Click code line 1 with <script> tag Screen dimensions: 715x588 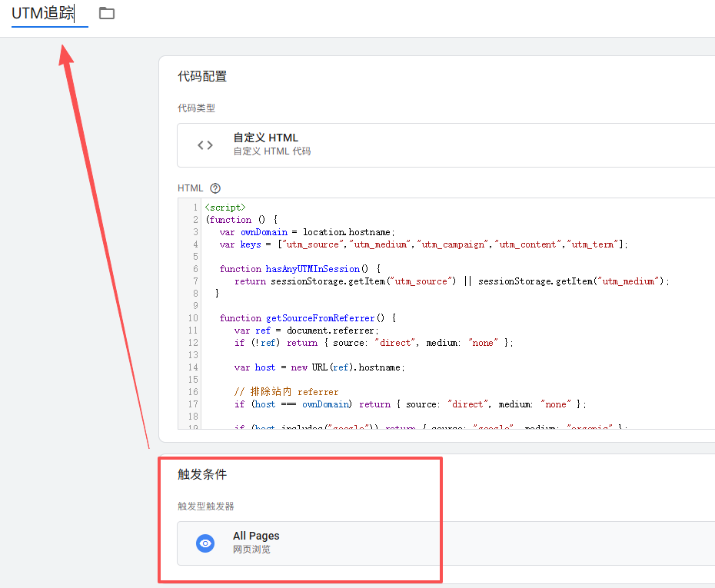(x=225, y=208)
